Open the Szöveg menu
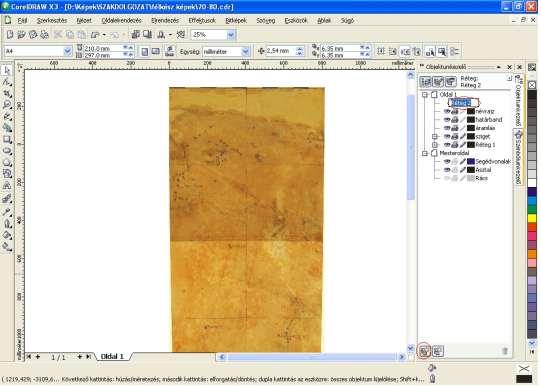Viewport: 541px width, 386px height. click(x=266, y=21)
